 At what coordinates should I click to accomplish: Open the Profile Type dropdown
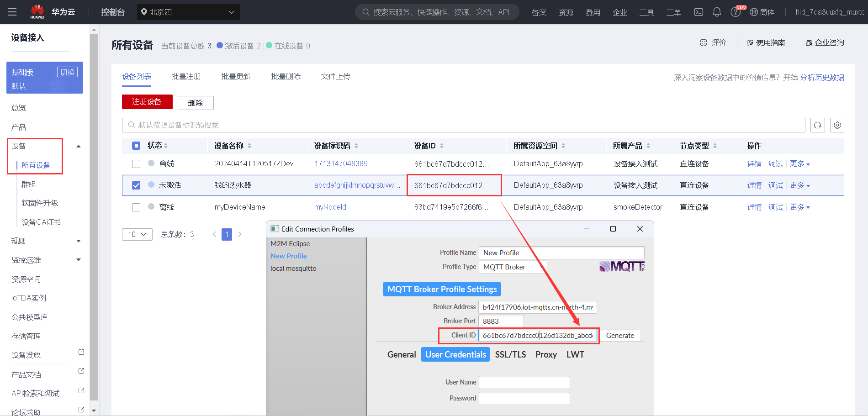click(x=513, y=267)
